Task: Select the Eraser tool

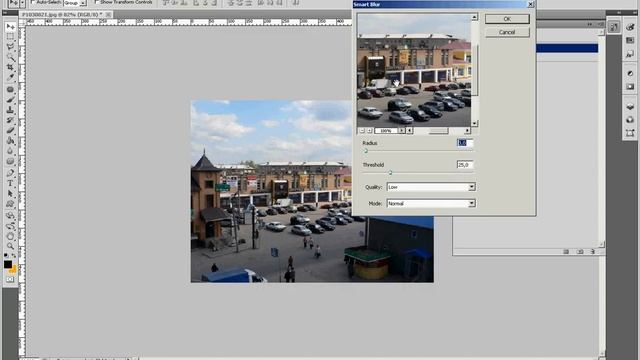Action: (x=10, y=130)
